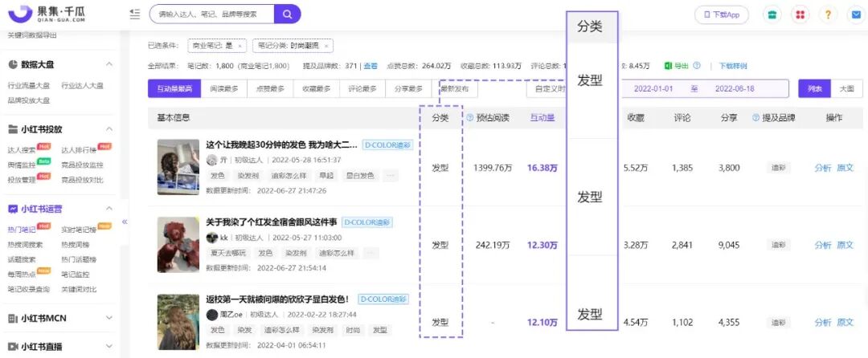The width and height of the screenshot is (868, 358).
Task: Click the 下载App button
Action: (722, 15)
